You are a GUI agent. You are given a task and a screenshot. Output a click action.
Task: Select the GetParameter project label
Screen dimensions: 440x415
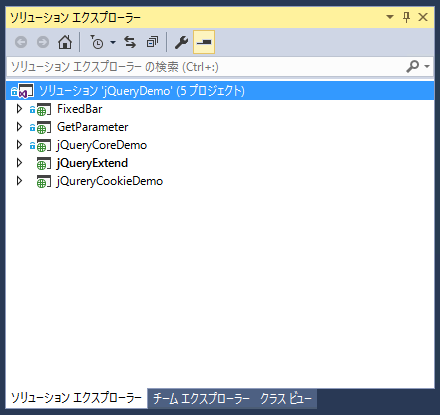tap(93, 127)
